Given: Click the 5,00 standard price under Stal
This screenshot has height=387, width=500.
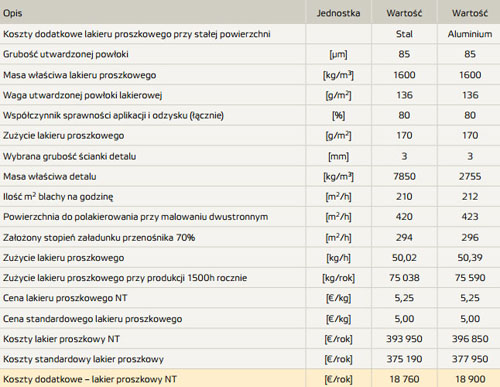Looking at the screenshot, I should (x=404, y=318).
